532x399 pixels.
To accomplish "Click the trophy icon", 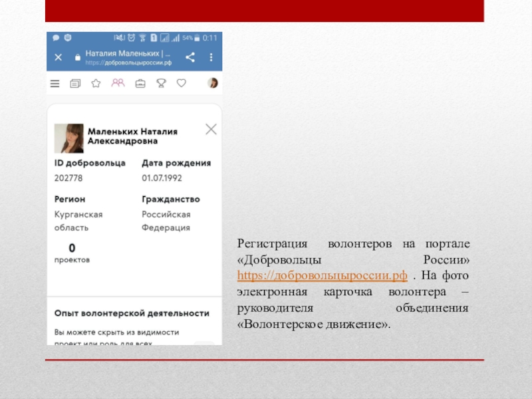I will [x=161, y=83].
